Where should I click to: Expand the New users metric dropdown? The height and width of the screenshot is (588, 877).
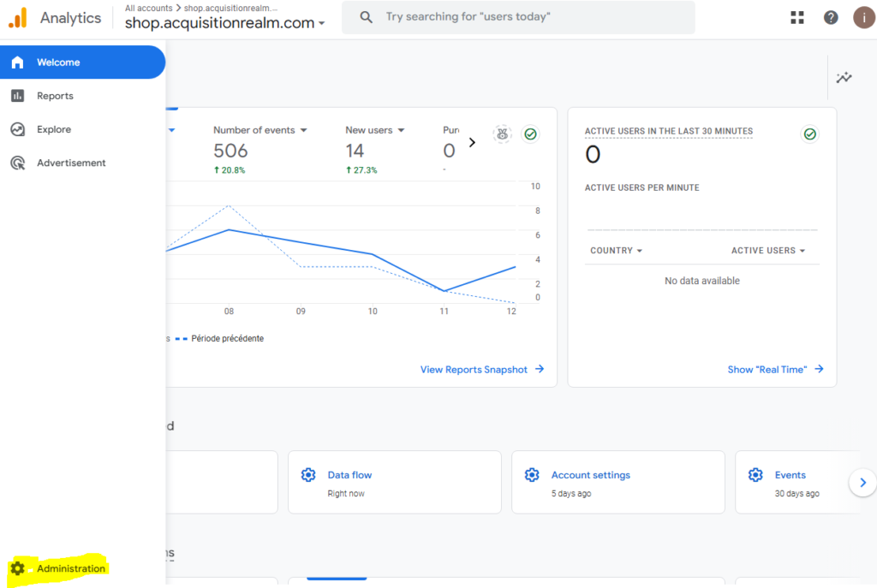401,130
